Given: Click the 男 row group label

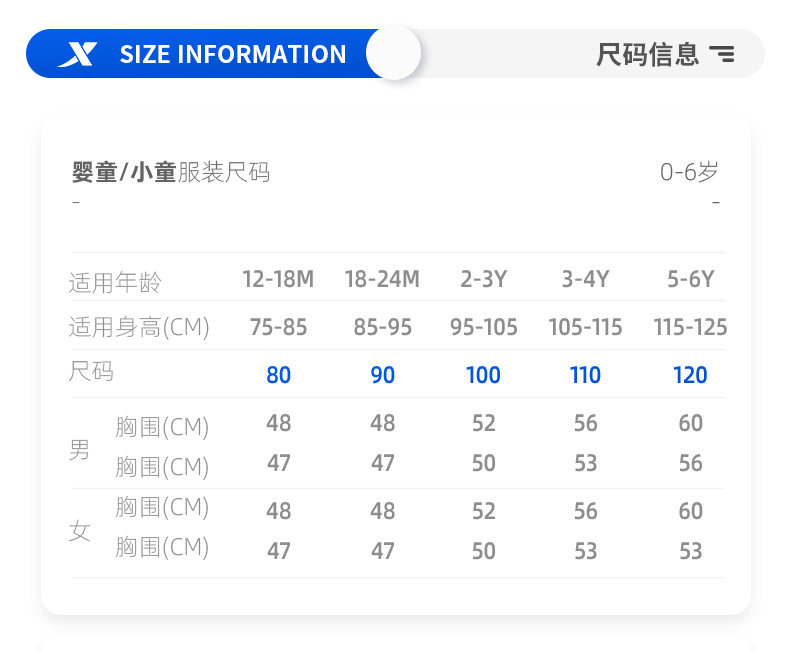Looking at the screenshot, I should (x=79, y=449).
